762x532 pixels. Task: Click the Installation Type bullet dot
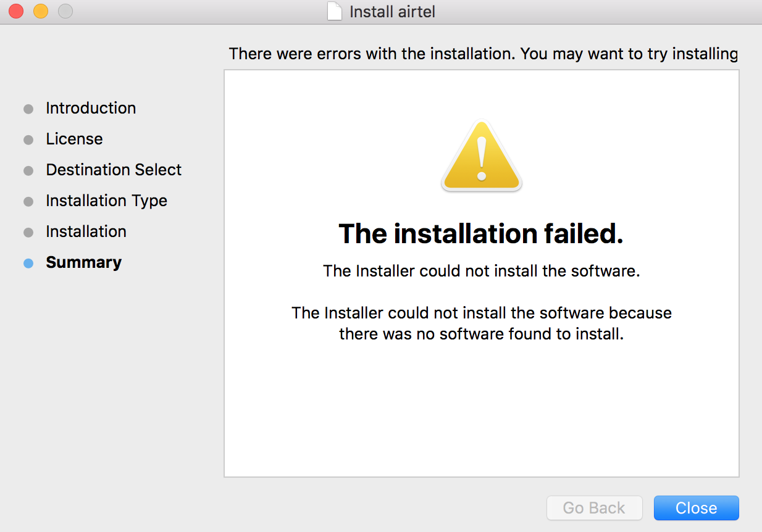click(28, 202)
